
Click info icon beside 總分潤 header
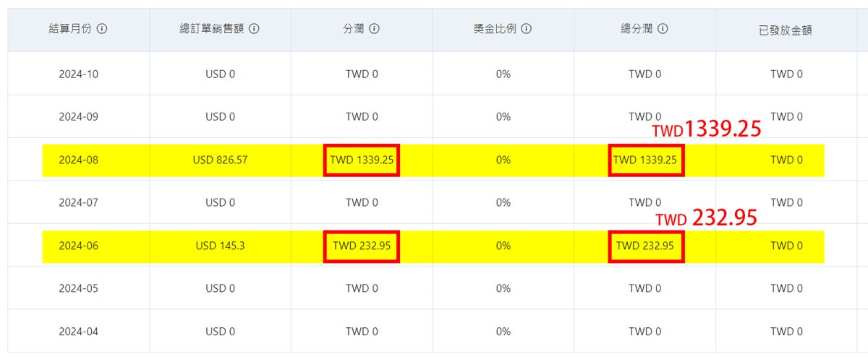tap(663, 30)
